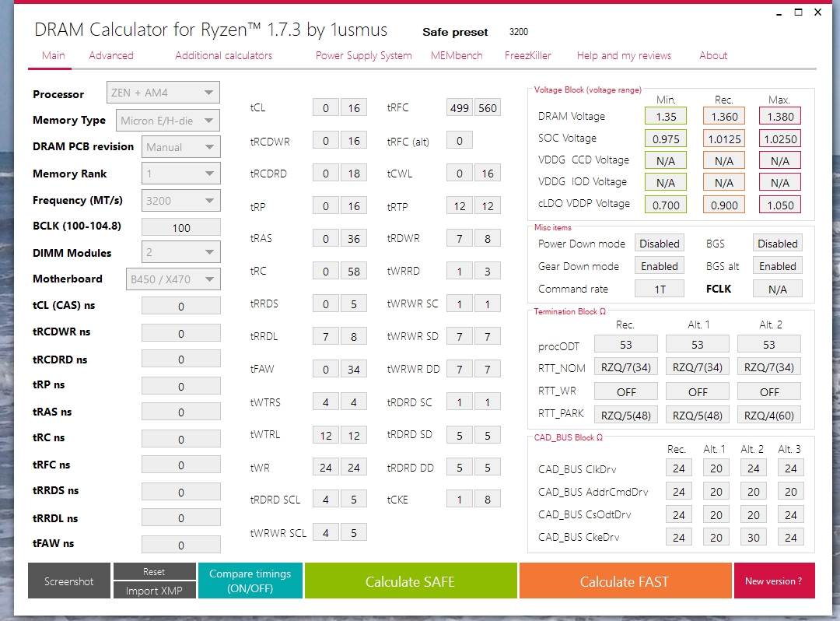The height and width of the screenshot is (621, 840).
Task: Expand the DIMM Modules dropdown
Action: tap(180, 252)
